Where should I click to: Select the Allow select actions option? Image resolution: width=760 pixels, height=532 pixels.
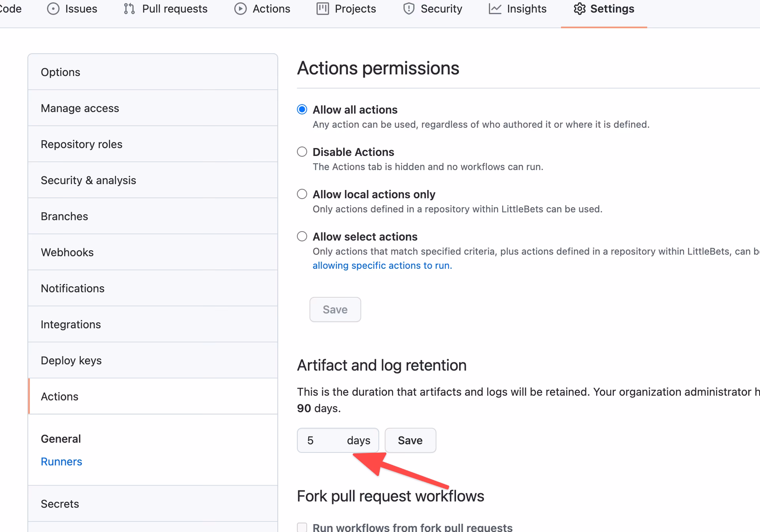[302, 236]
